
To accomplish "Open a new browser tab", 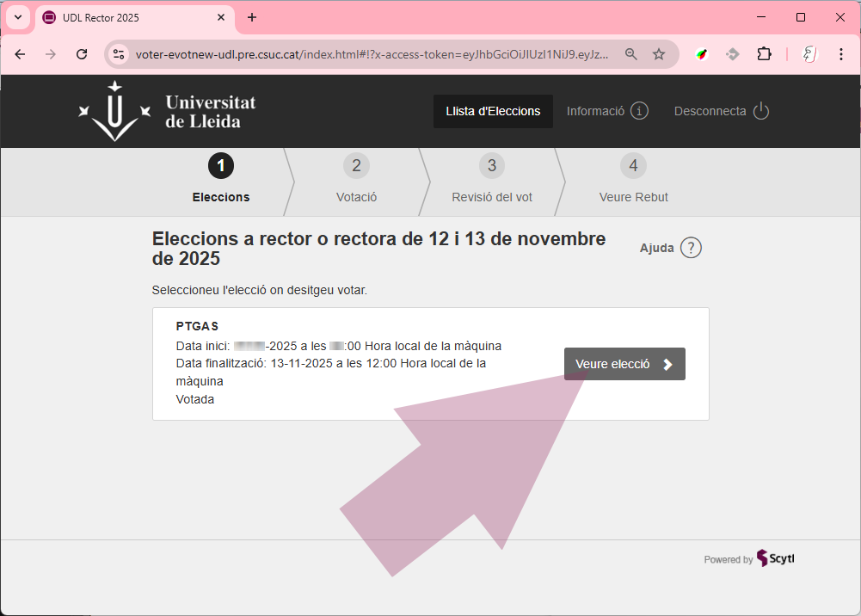I will (252, 17).
